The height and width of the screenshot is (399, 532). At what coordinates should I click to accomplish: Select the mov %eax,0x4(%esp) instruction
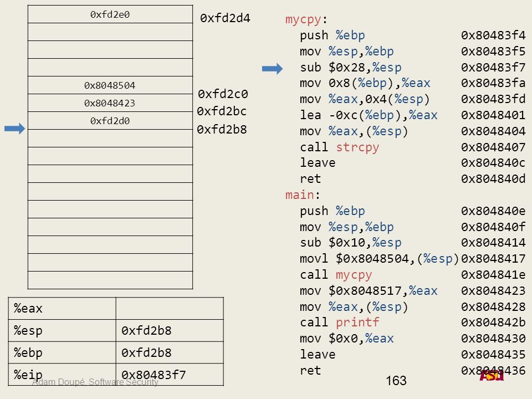(365, 99)
